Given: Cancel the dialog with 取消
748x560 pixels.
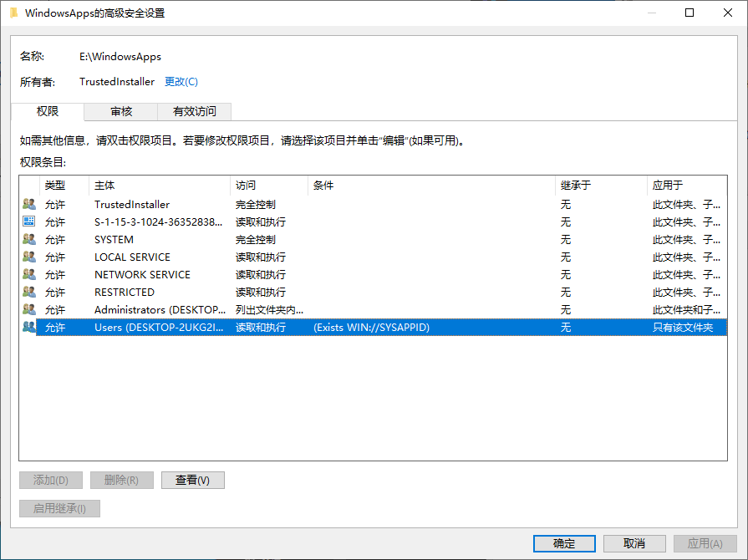Looking at the screenshot, I should [634, 543].
